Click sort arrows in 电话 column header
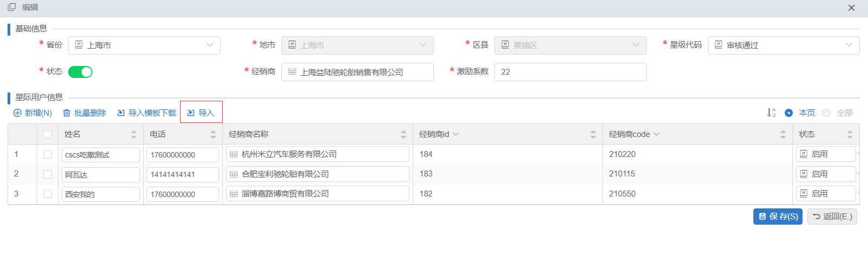 213,134
